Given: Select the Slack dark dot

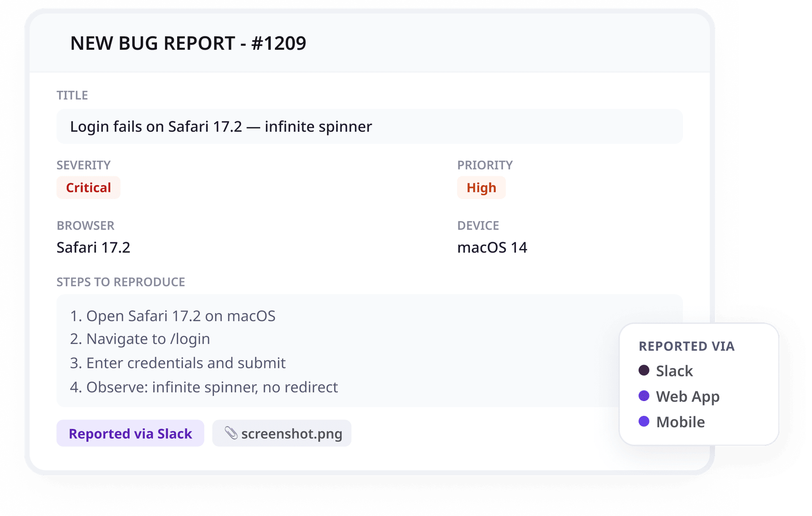Looking at the screenshot, I should pyautogui.click(x=644, y=371).
